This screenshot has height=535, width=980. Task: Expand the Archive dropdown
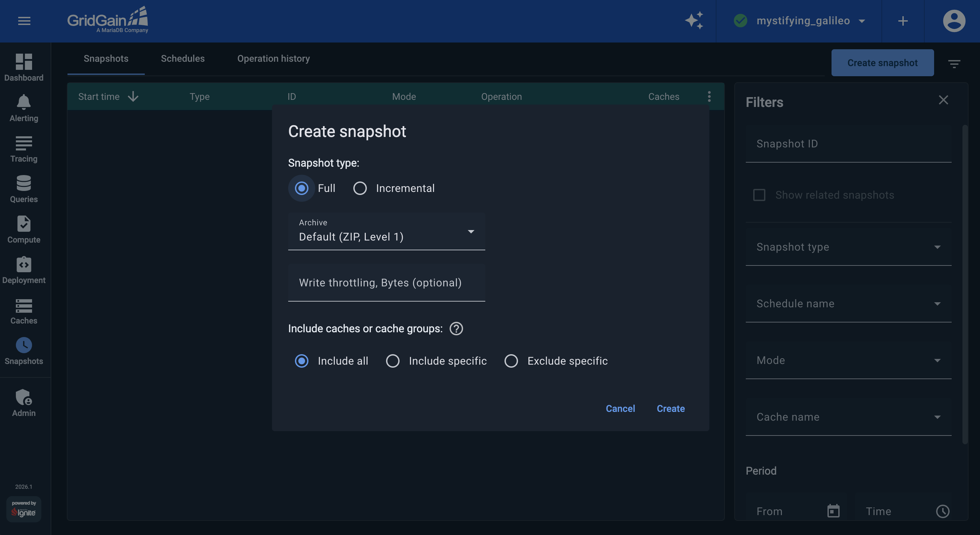(x=386, y=231)
